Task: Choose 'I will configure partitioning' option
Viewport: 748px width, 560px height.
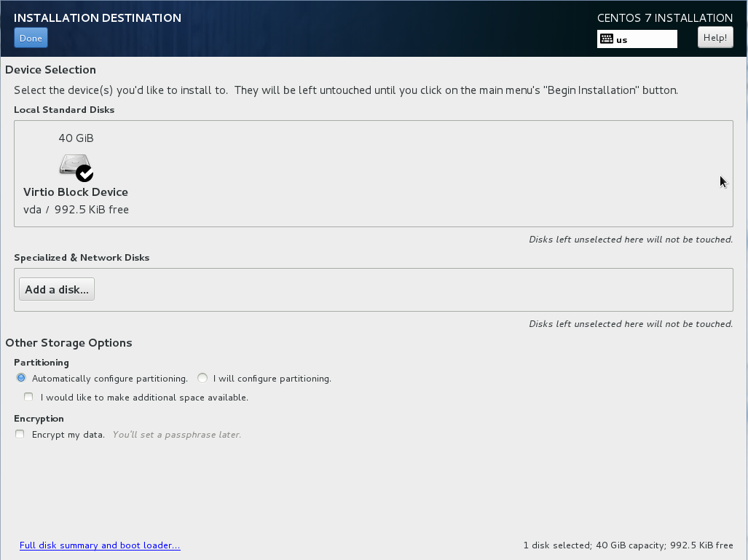Action: point(202,378)
